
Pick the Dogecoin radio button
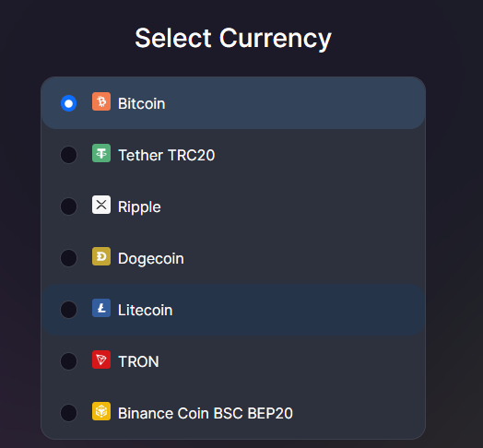point(69,258)
